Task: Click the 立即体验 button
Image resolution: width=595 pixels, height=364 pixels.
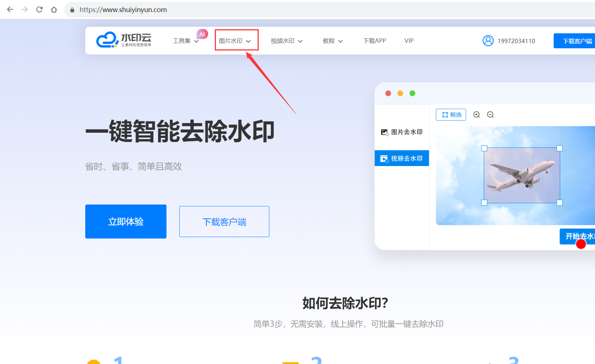Action: [x=126, y=222]
